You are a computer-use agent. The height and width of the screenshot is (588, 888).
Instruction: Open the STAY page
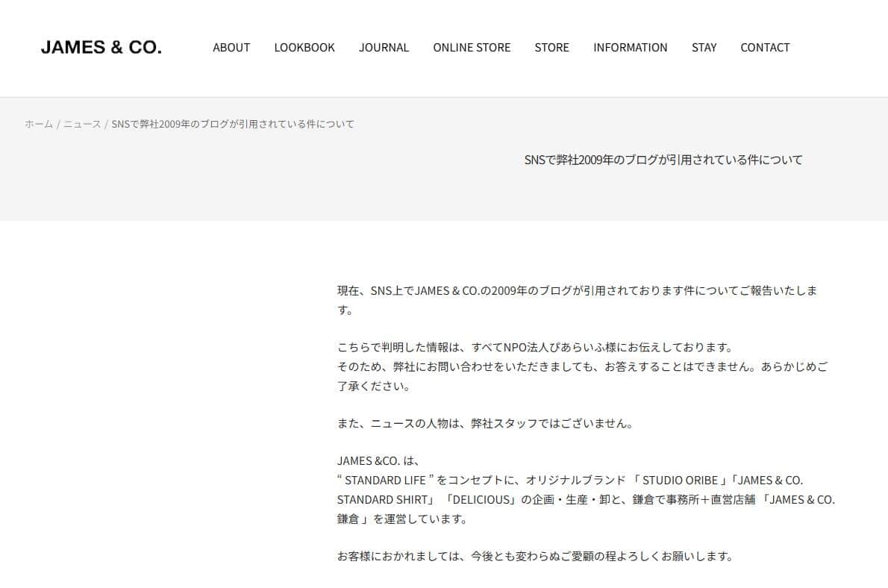(x=704, y=47)
